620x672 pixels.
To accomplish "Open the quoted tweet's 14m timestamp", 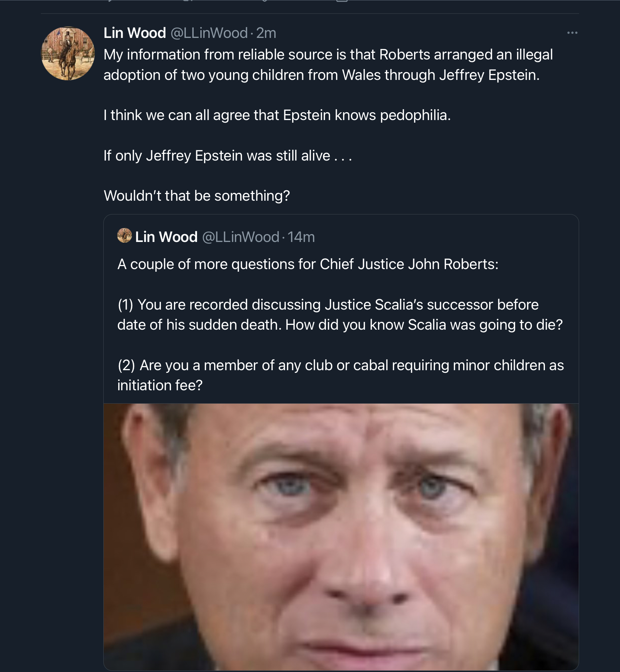I will (301, 237).
